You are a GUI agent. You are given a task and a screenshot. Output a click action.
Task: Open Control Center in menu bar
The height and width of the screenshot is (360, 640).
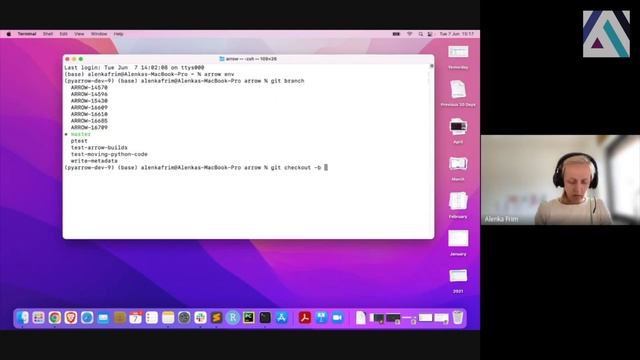(x=430, y=34)
